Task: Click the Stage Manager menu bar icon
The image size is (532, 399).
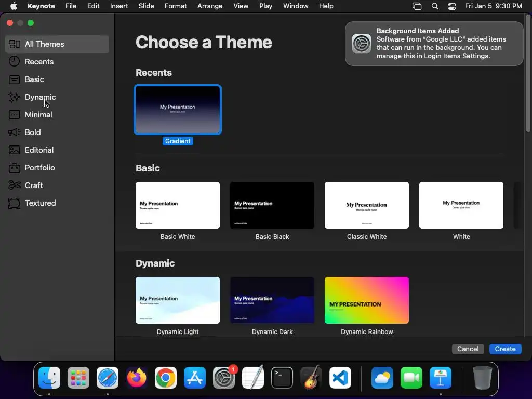Action: (x=417, y=6)
